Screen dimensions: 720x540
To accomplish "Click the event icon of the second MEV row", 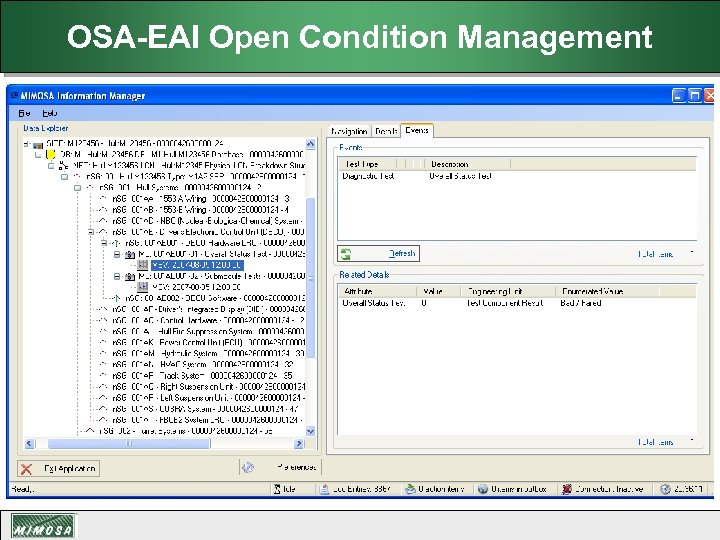I will pos(143,287).
